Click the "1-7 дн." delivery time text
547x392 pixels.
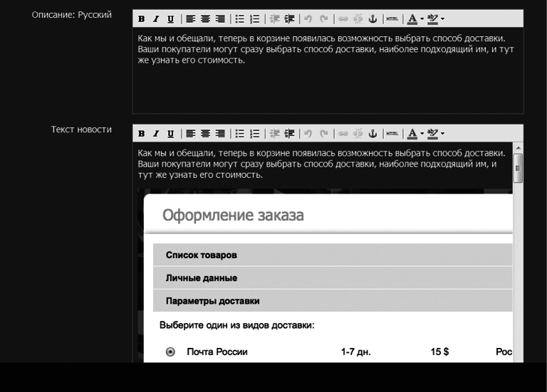point(356,352)
